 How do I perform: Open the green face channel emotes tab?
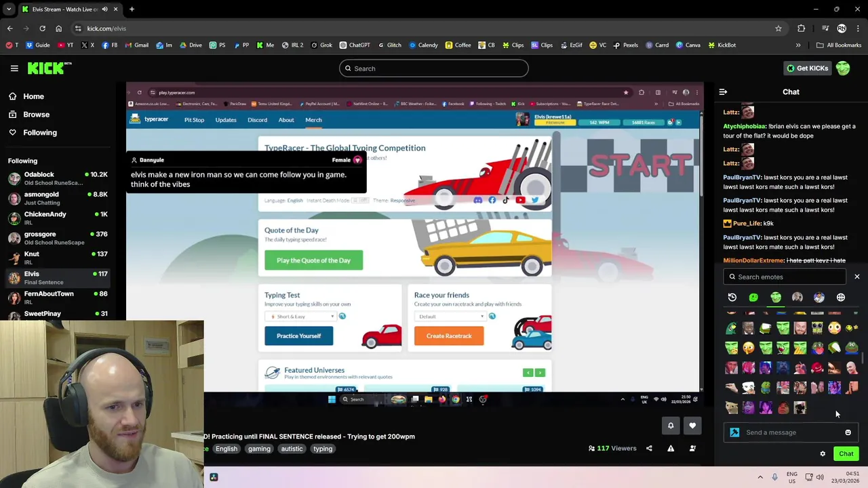point(775,297)
